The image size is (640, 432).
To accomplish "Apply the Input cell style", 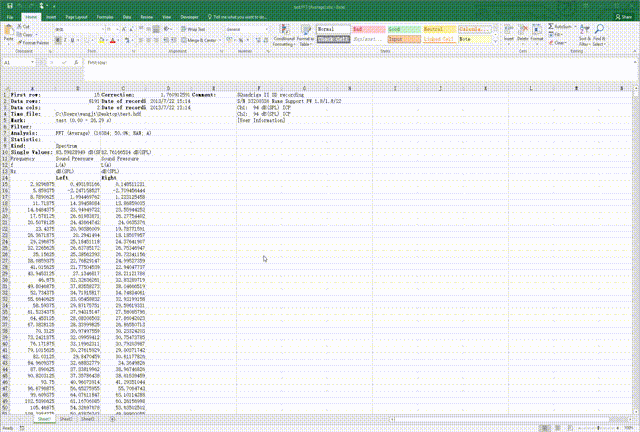I will 404,39.
